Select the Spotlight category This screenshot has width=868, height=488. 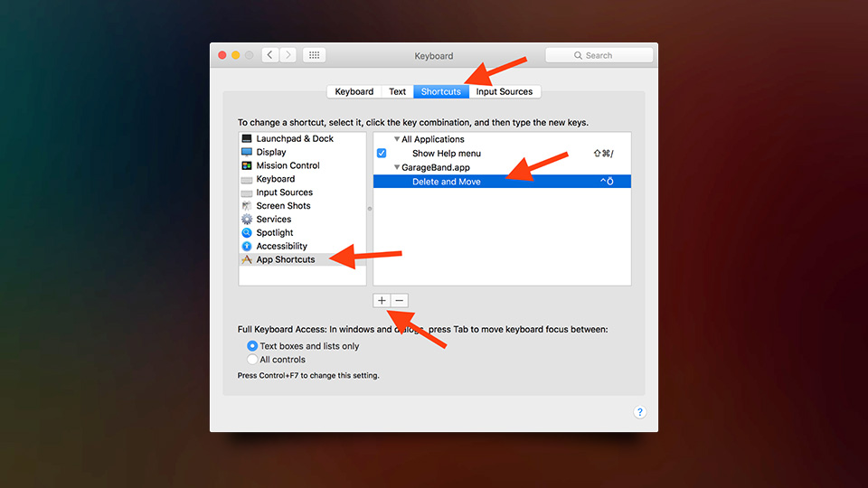point(302,232)
